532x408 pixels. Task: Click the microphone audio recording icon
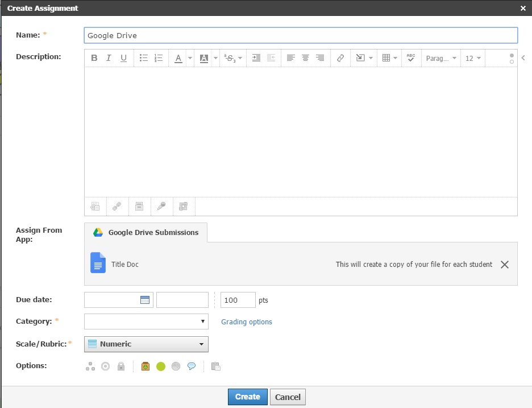pyautogui.click(x=161, y=207)
